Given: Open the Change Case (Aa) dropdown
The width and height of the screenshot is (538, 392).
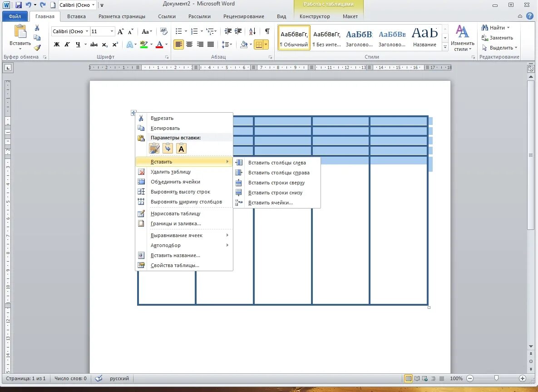Looking at the screenshot, I should 147,32.
